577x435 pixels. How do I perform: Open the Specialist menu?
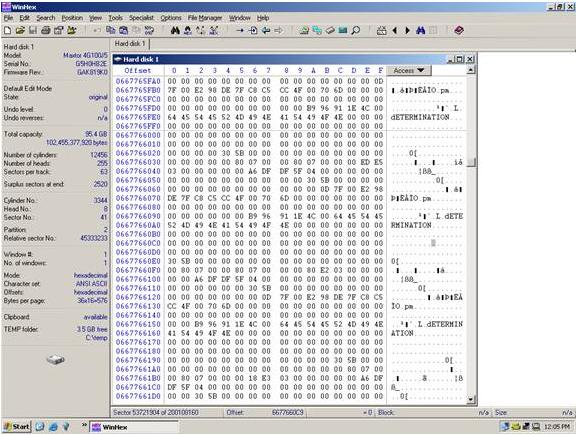[141, 18]
